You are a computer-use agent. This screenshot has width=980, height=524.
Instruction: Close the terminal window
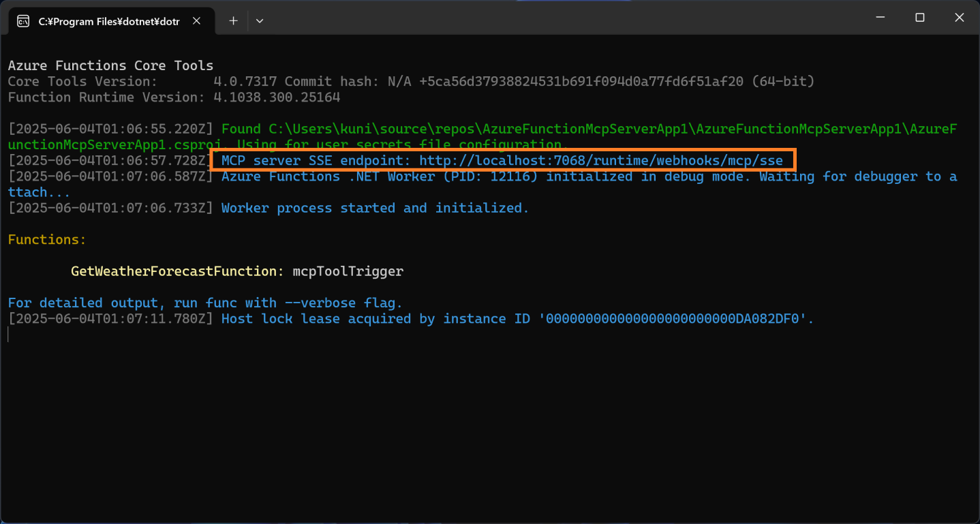point(960,18)
